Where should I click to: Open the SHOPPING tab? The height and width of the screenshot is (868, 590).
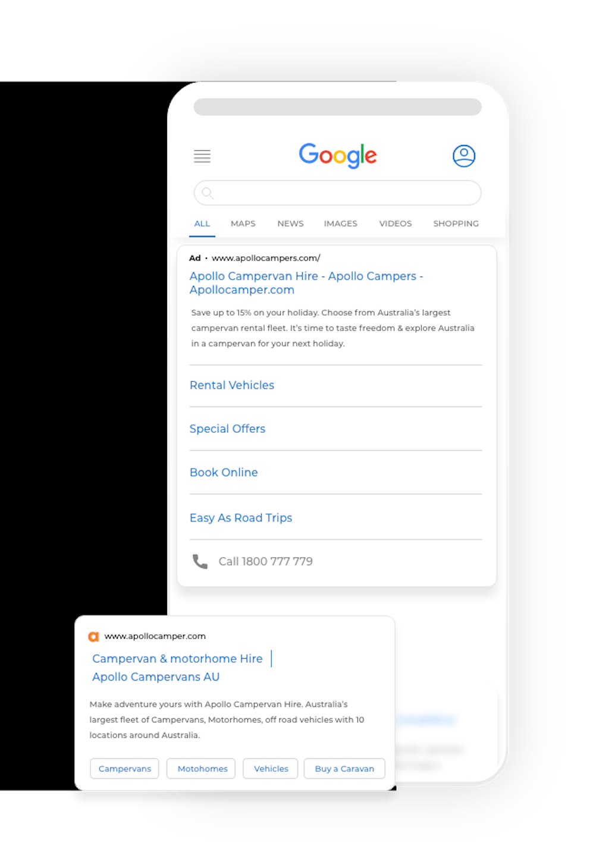tap(456, 224)
